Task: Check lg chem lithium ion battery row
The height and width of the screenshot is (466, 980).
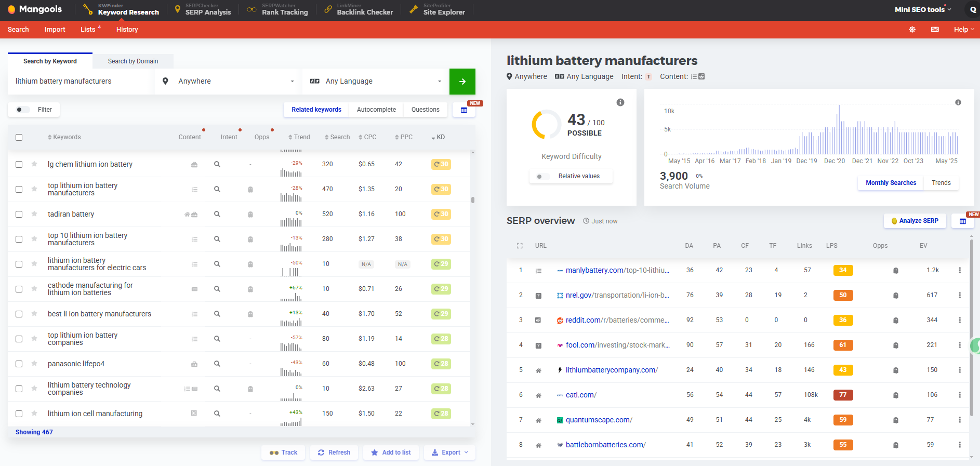Action: [19, 165]
